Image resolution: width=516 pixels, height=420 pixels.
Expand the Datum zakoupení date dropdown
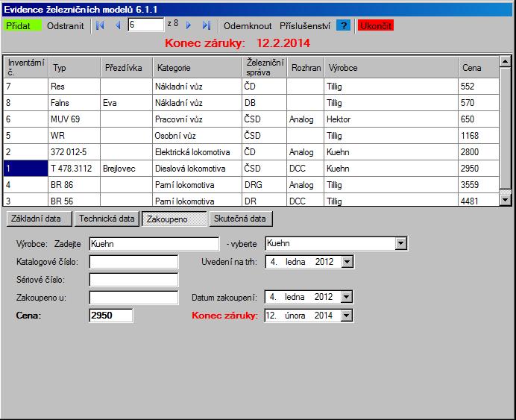(346, 297)
